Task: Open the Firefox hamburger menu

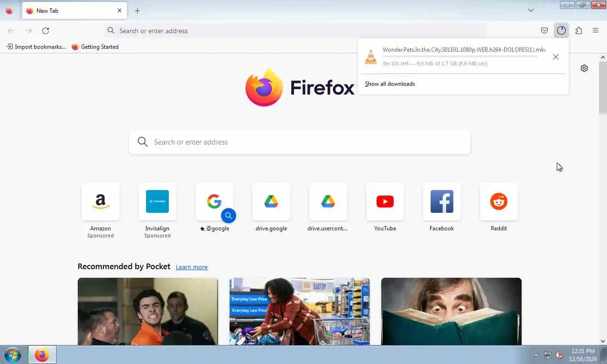Action: (x=596, y=31)
